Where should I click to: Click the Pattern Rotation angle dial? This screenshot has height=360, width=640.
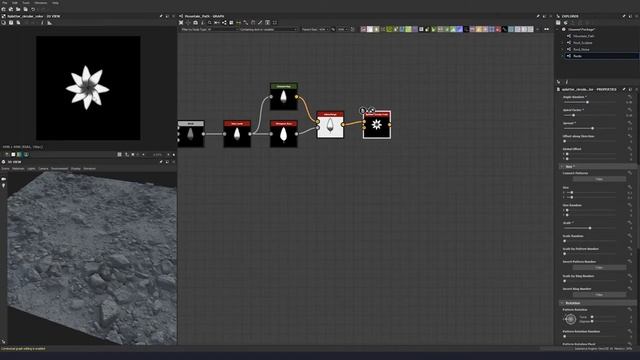pos(571,319)
